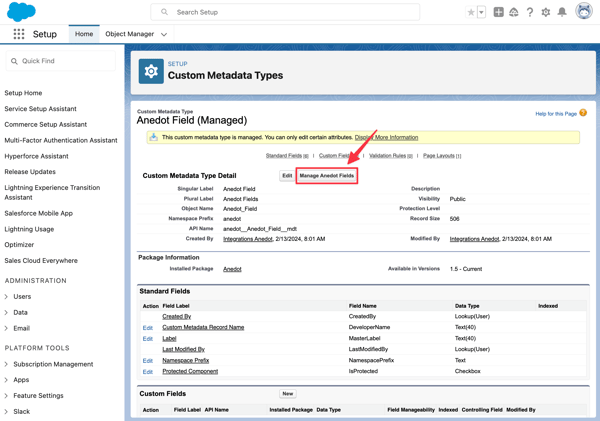600x421 pixels.
Task: Expand the Object Manager tab chevron
Action: tap(164, 34)
